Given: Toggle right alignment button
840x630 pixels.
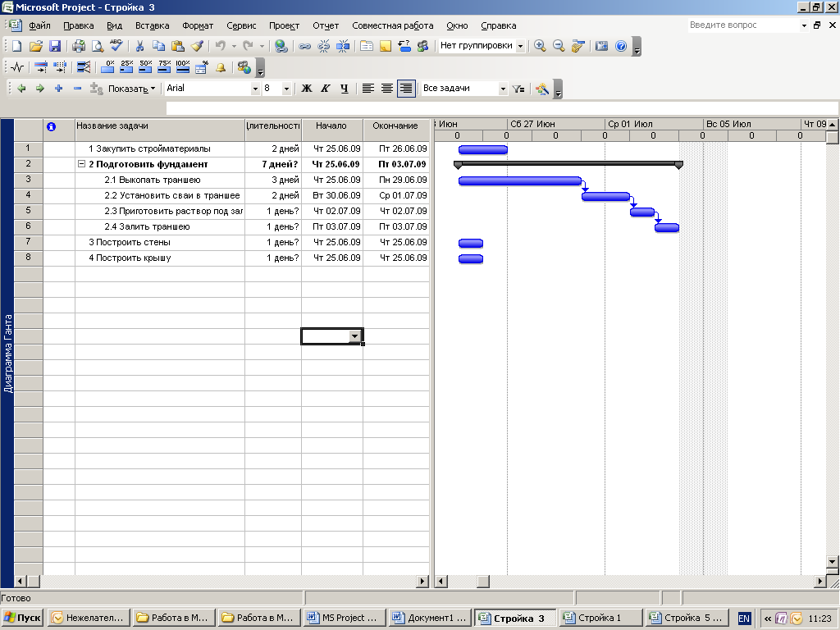Looking at the screenshot, I should (x=406, y=89).
